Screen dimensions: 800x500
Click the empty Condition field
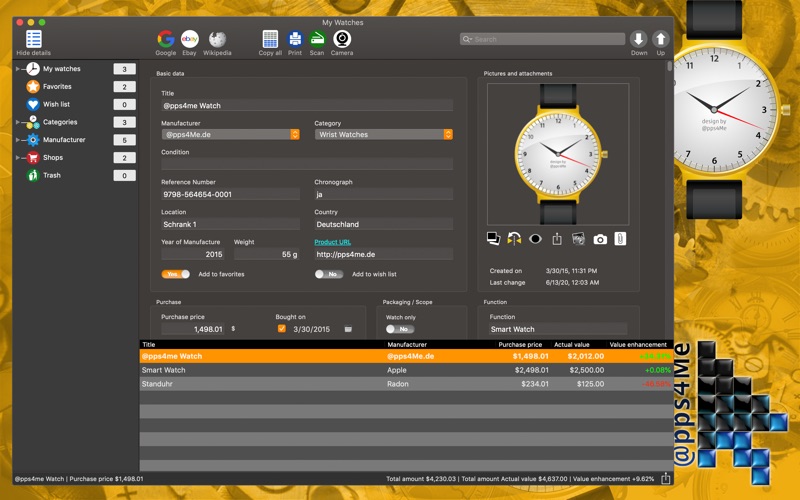(x=307, y=164)
